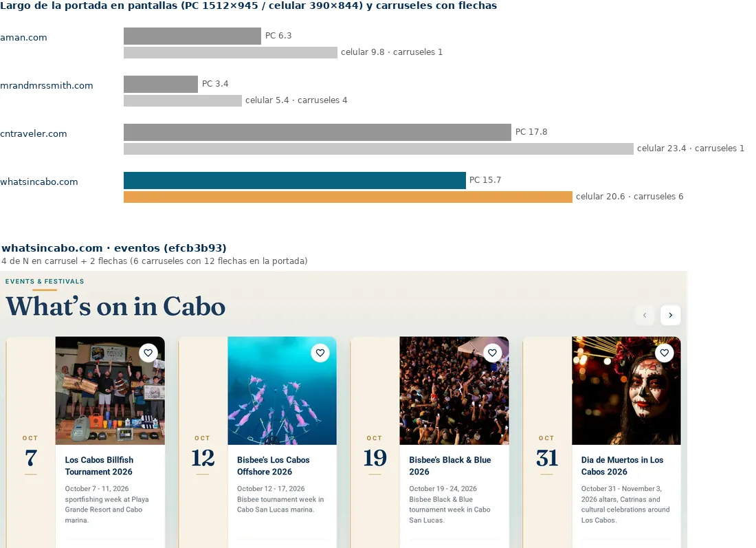756x548 pixels.
Task: Select the pink fishing lures underwater photo
Action: click(282, 391)
